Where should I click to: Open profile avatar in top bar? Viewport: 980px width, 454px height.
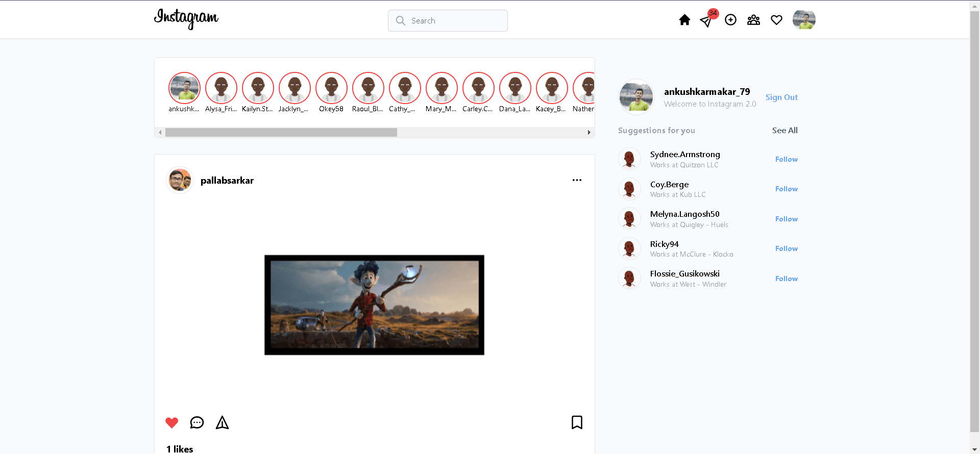[x=804, y=19]
